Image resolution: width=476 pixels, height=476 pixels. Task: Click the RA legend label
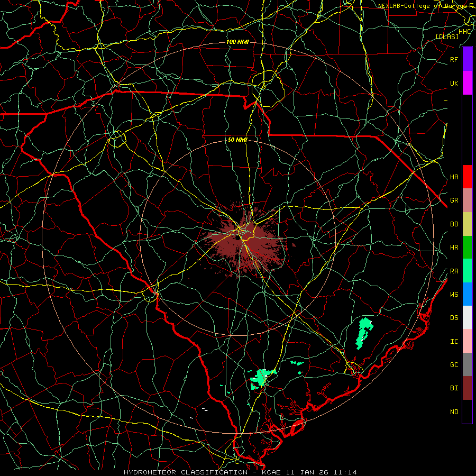click(454, 271)
